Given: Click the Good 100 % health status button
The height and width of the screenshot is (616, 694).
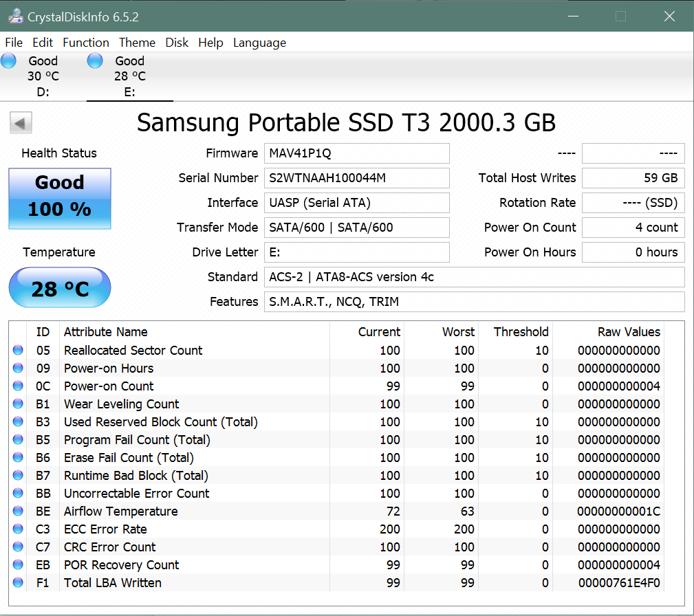Looking at the screenshot, I should coord(60,199).
